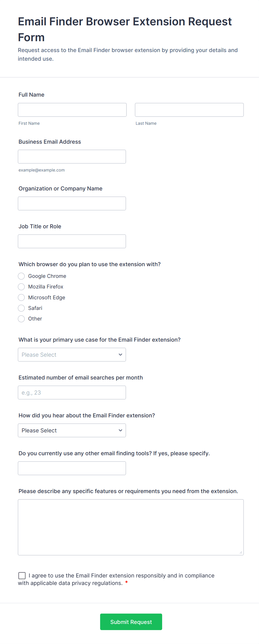Grab the text area resize handle
259x644 pixels.
pos(241,552)
